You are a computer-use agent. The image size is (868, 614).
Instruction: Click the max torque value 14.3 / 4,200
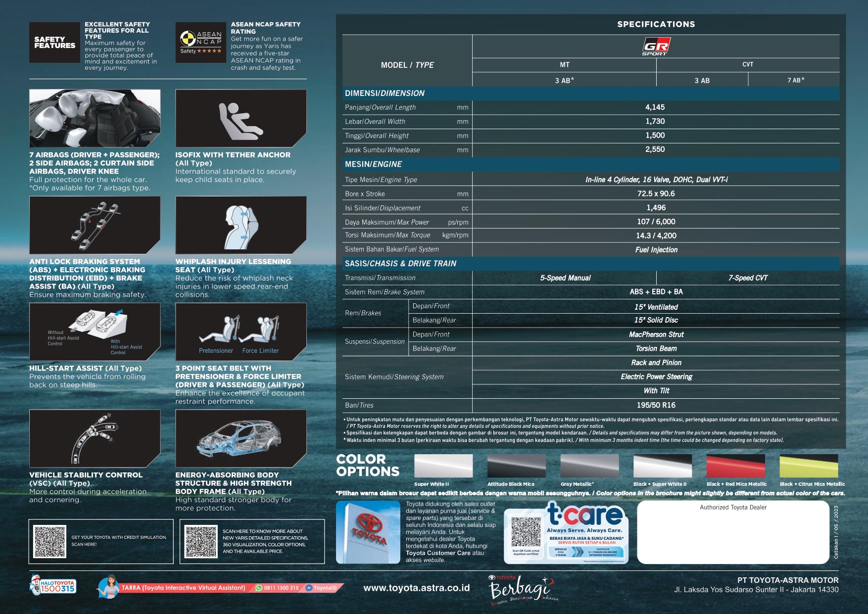point(656,236)
